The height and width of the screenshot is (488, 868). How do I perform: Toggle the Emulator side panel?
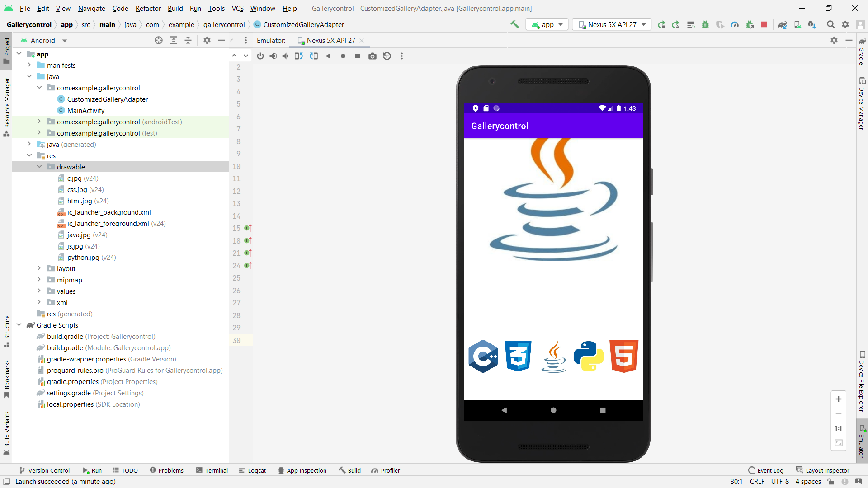pyautogui.click(x=862, y=441)
